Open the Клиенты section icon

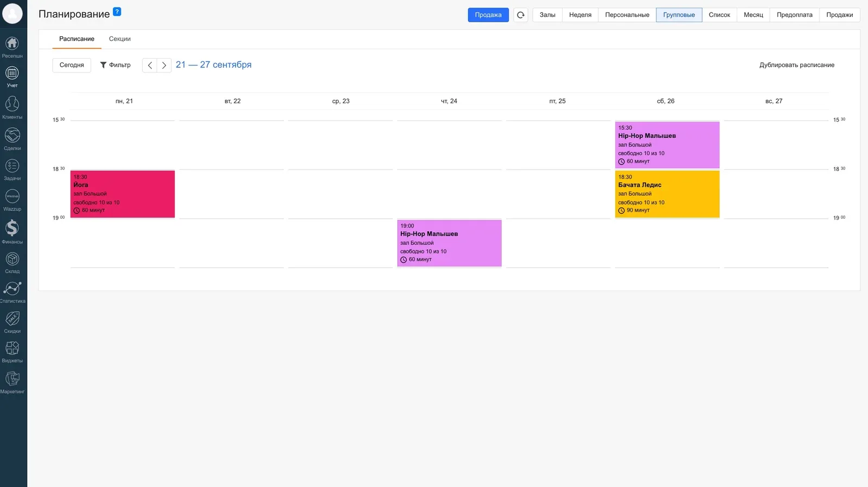click(x=12, y=104)
